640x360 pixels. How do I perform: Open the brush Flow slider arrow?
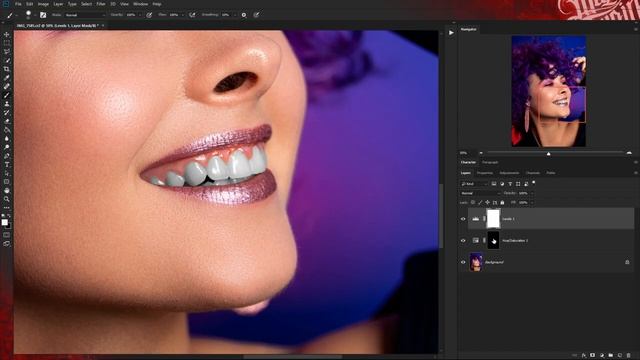pos(182,15)
